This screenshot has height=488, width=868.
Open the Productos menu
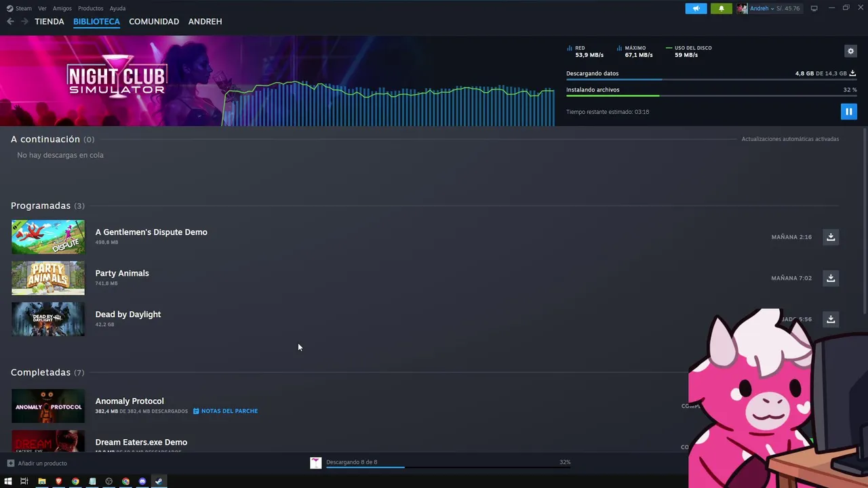point(90,8)
